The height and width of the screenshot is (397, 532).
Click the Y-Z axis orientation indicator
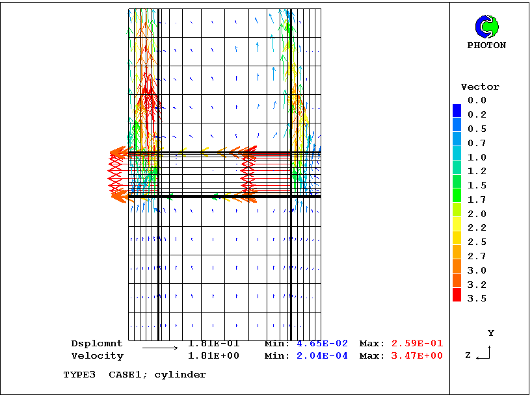click(485, 352)
